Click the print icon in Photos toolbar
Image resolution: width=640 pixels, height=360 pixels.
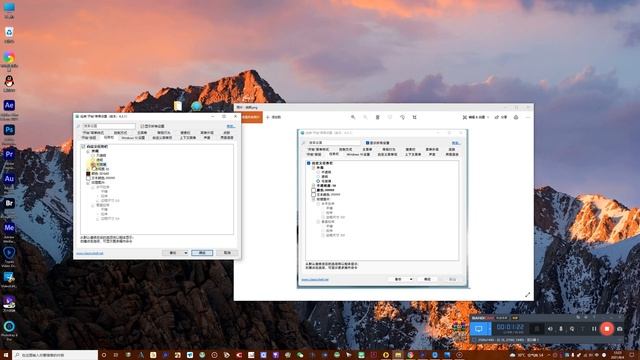[x=516, y=117]
